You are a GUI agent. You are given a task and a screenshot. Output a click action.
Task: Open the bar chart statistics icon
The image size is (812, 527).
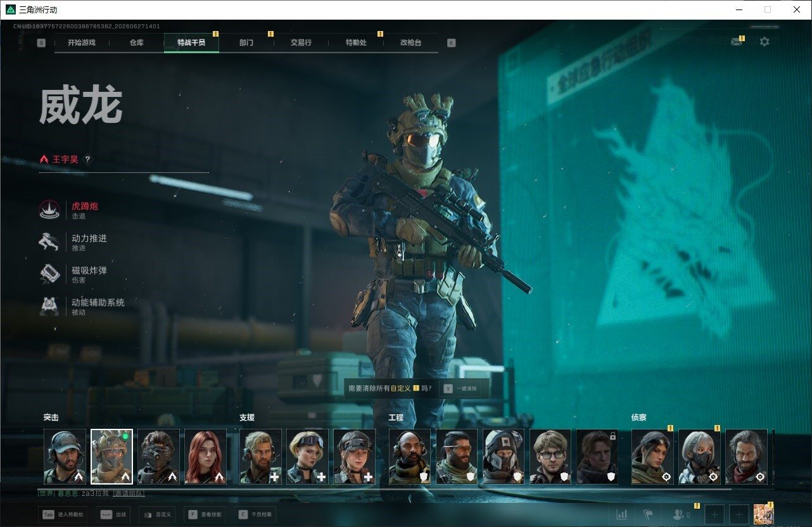coord(622,514)
